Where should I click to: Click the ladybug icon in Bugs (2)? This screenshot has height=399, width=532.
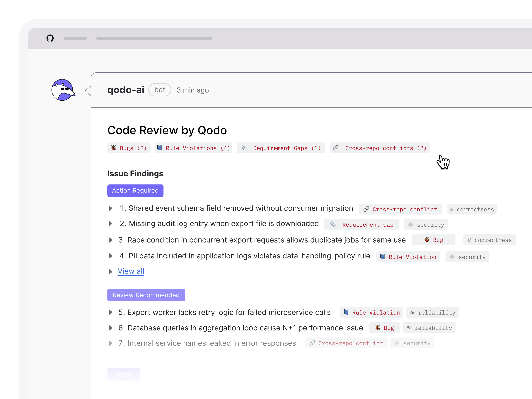114,148
